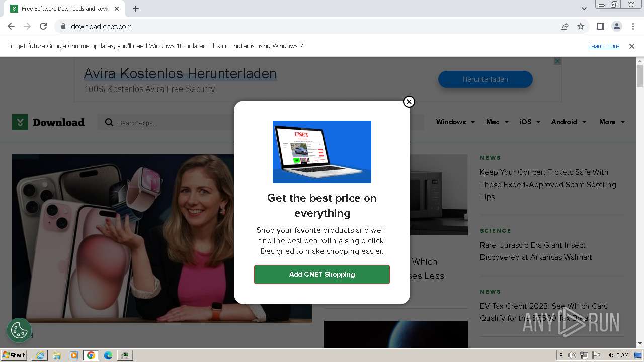644x362 pixels.
Task: Open Keep Your Concert Tickets Safe article
Action: (548, 185)
